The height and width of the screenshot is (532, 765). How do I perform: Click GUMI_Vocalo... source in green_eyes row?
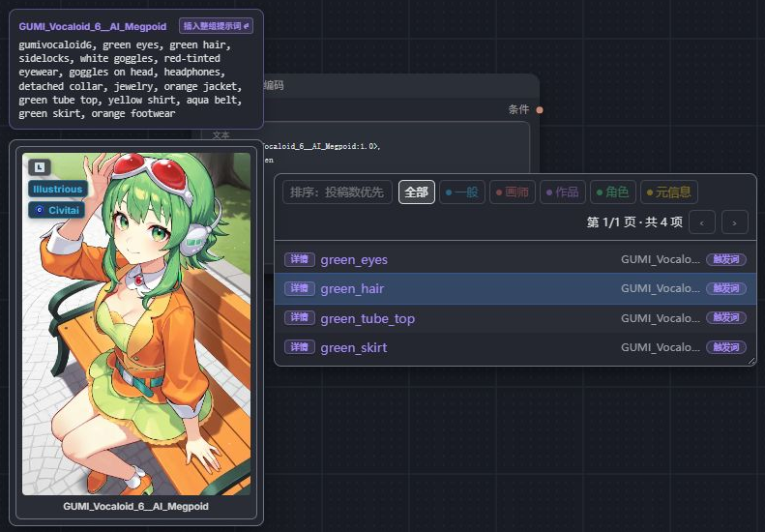(661, 259)
